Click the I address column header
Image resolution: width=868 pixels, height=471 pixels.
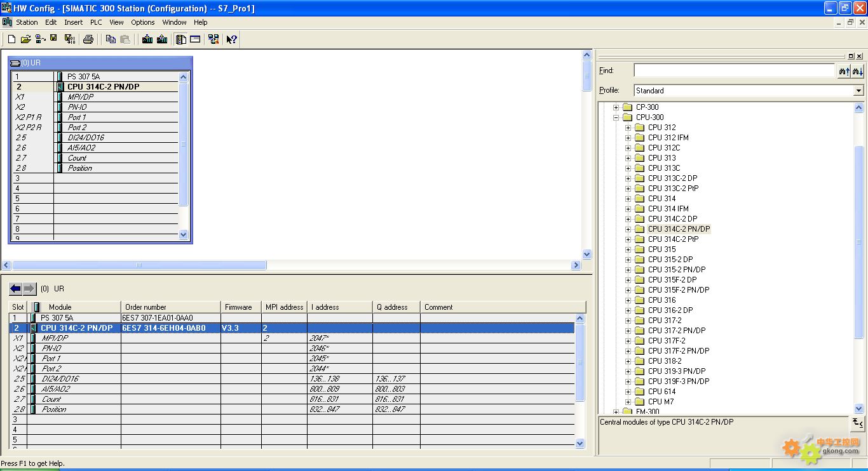(x=339, y=307)
